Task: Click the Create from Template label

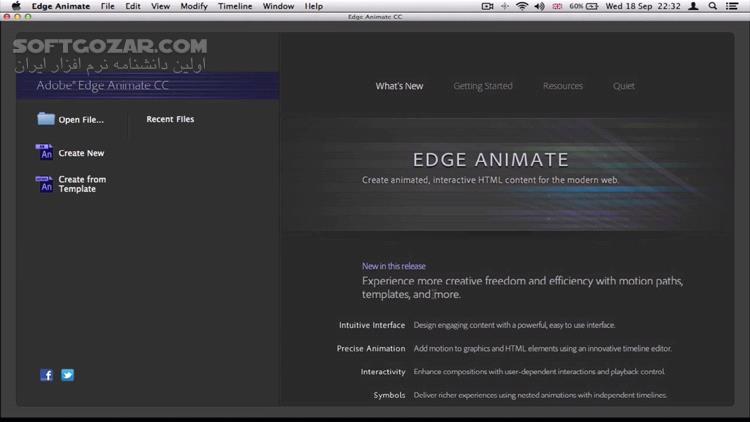Action: [x=82, y=184]
